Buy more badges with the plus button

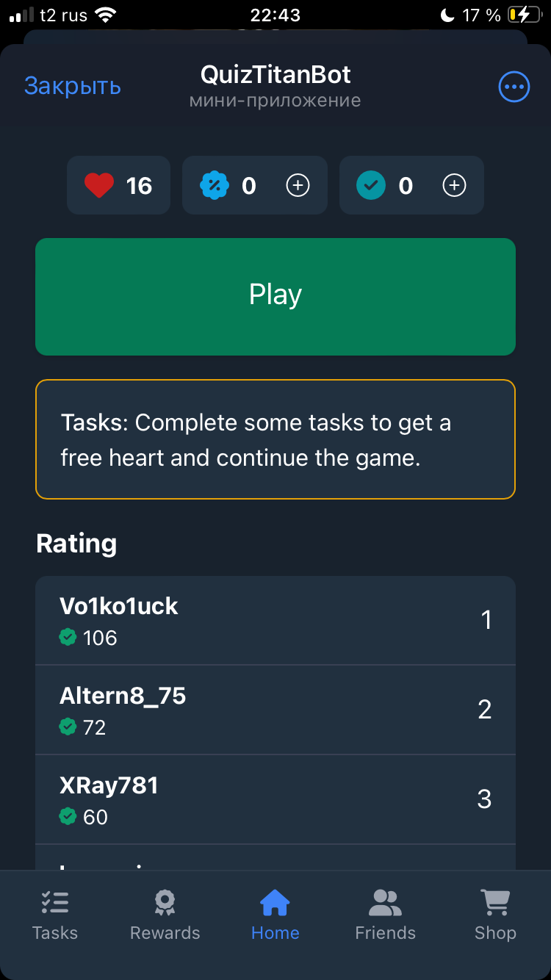(x=298, y=185)
